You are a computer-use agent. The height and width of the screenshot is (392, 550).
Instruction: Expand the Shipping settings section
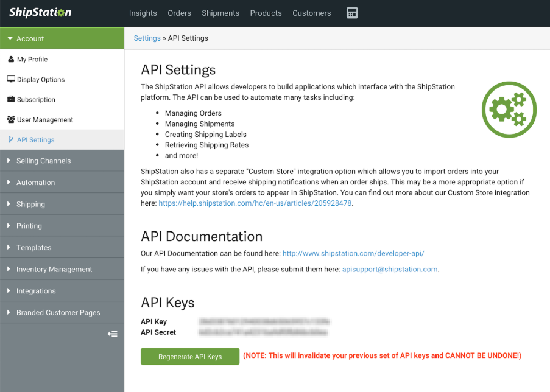pos(30,205)
